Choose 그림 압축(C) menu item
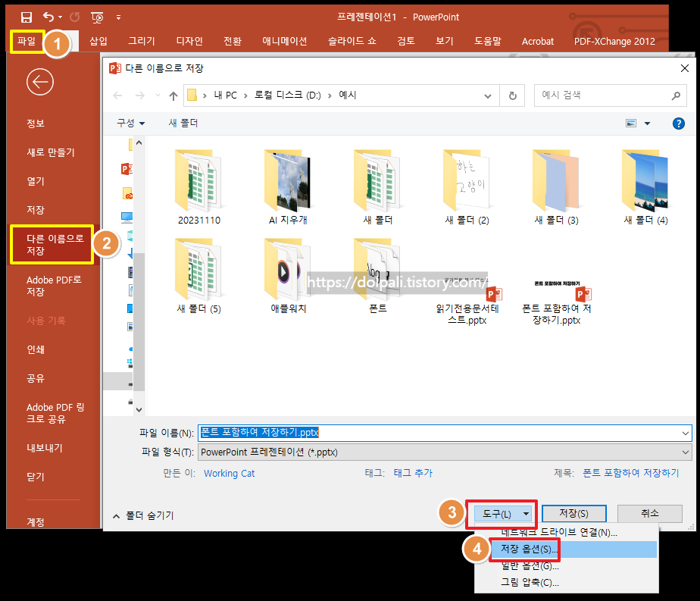700x601 pixels. click(566, 583)
